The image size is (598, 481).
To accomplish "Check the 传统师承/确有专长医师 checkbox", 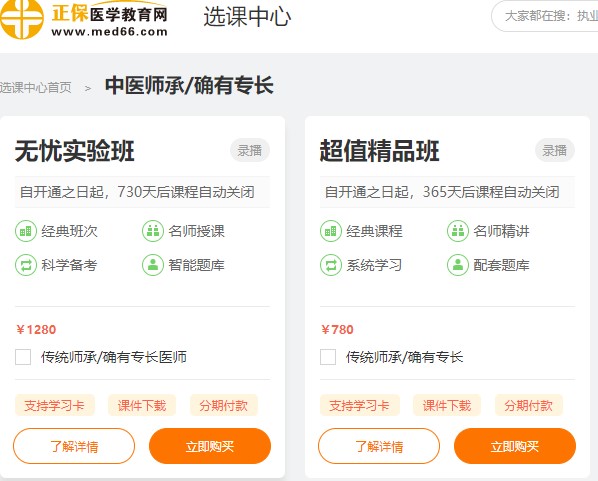I will point(23,357).
